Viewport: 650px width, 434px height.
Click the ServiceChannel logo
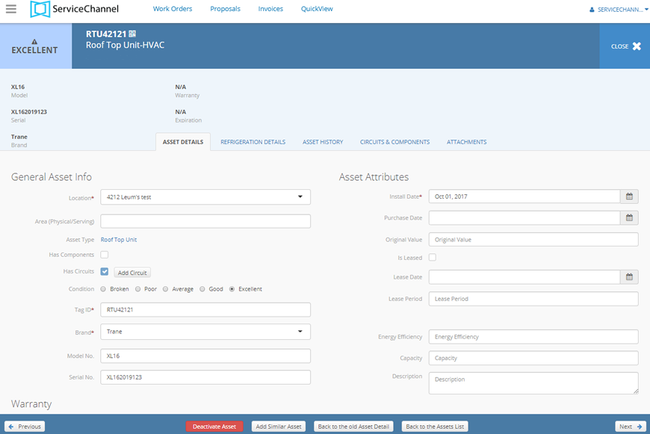coord(75,9)
